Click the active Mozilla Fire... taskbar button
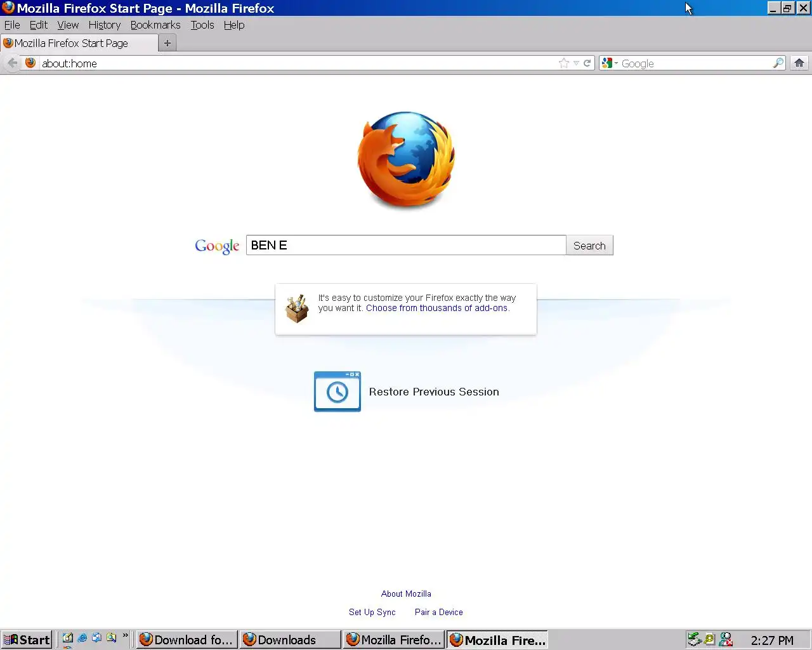This screenshot has width=812, height=650. [x=497, y=640]
